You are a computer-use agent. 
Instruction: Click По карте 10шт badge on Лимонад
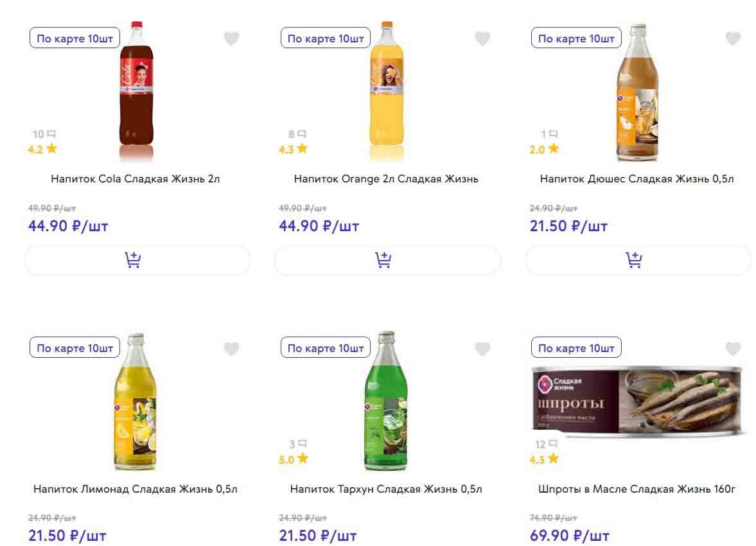pos(75,348)
